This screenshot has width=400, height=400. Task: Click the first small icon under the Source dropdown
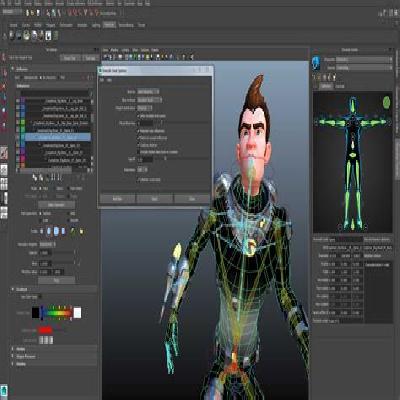pos(314,77)
